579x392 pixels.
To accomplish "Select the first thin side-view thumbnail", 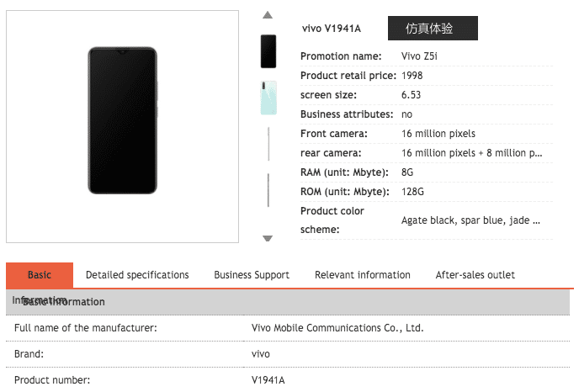I will [268, 144].
